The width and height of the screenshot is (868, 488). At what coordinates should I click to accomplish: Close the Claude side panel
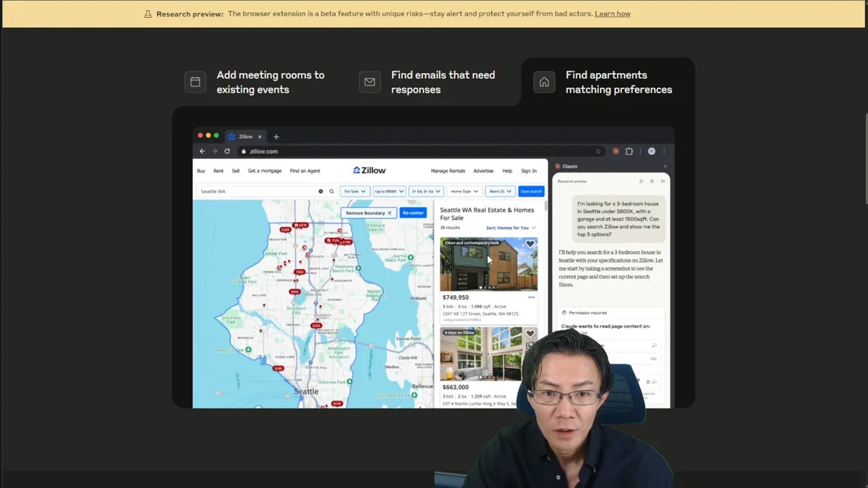(665, 166)
